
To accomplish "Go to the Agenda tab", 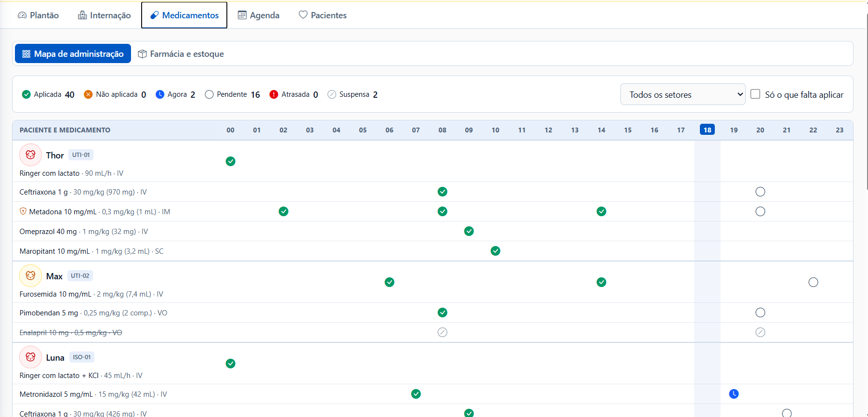I will (259, 15).
